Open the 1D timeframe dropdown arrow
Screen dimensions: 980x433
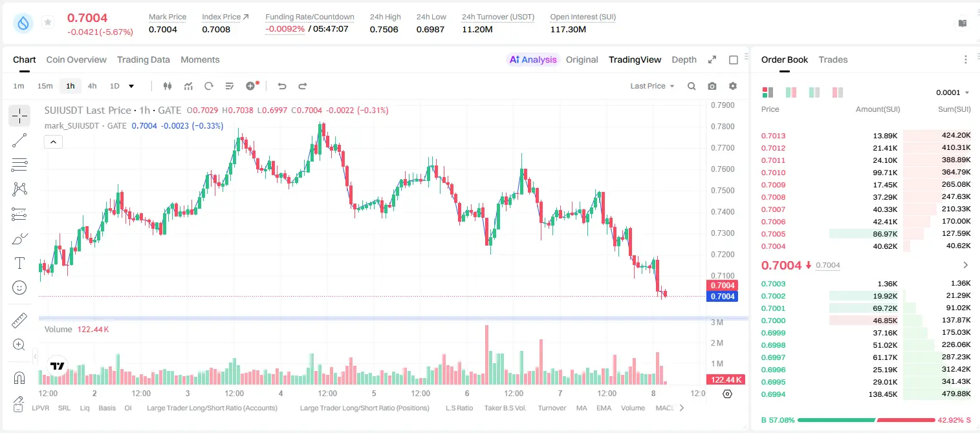point(131,86)
